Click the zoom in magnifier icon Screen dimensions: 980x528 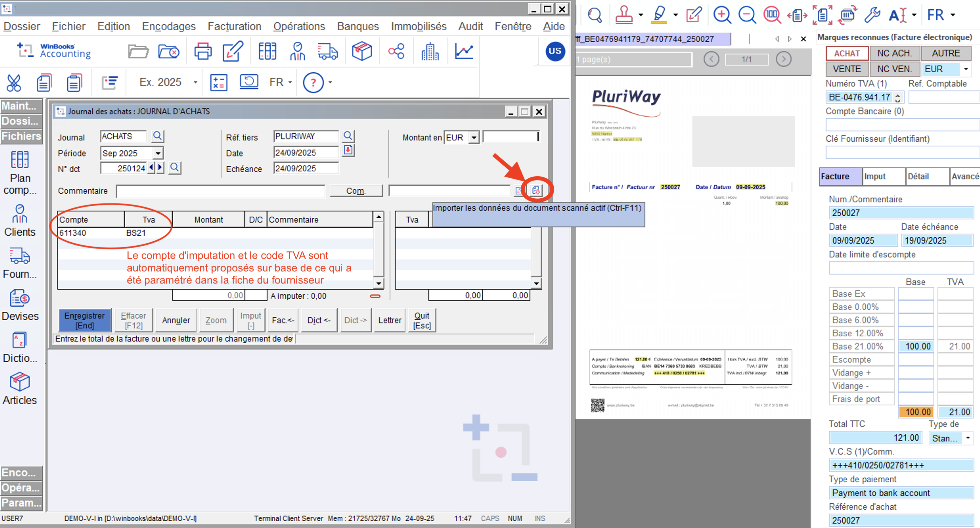722,15
